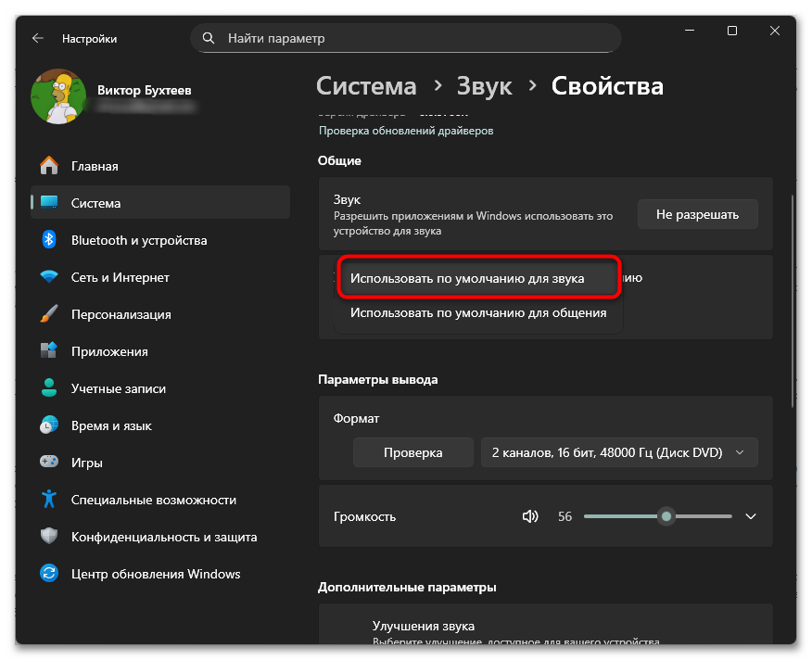Click the Игры gamepad icon
This screenshot has height=660, width=812.
tap(50, 463)
